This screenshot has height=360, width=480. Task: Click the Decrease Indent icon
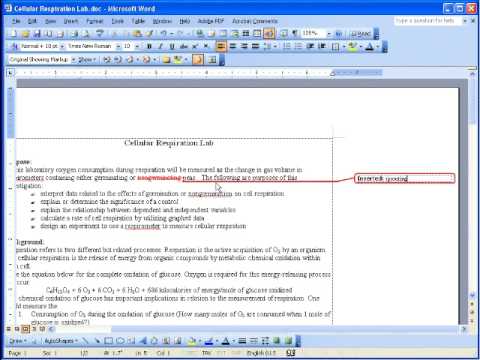point(310,46)
